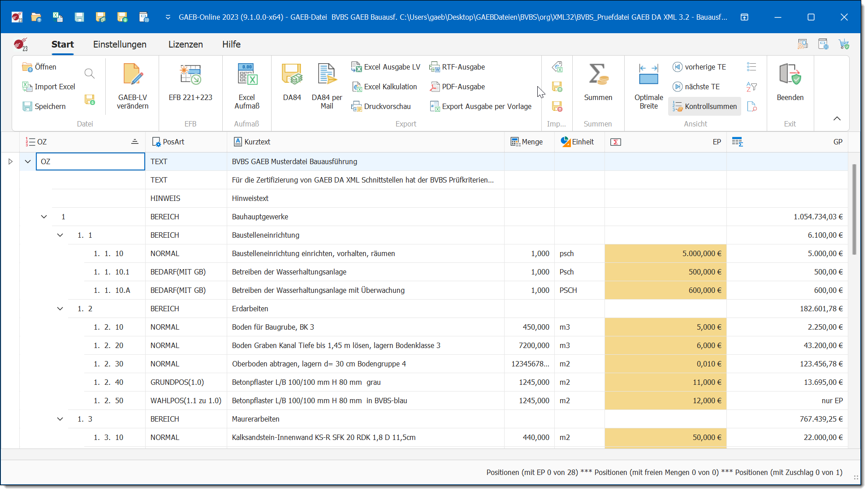The height and width of the screenshot is (492, 868).
Task: Collapse the Maurerarbeiten section 1.3
Action: tap(60, 419)
